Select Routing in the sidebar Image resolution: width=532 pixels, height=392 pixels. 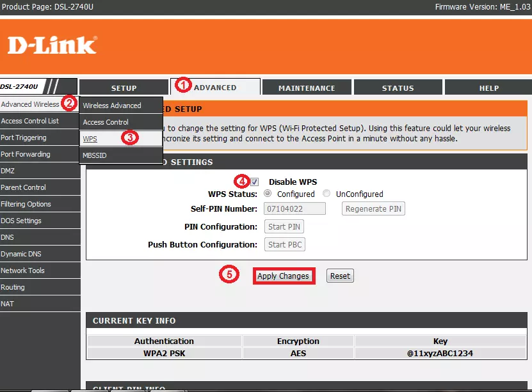40,287
